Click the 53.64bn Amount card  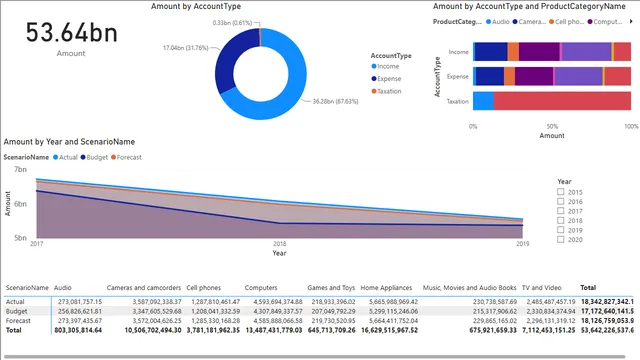click(x=71, y=38)
